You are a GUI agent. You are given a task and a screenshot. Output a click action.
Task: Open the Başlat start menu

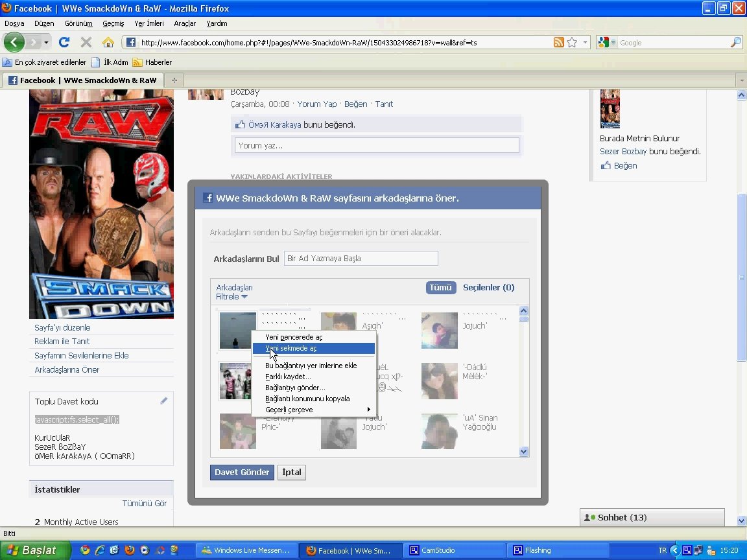(35, 550)
